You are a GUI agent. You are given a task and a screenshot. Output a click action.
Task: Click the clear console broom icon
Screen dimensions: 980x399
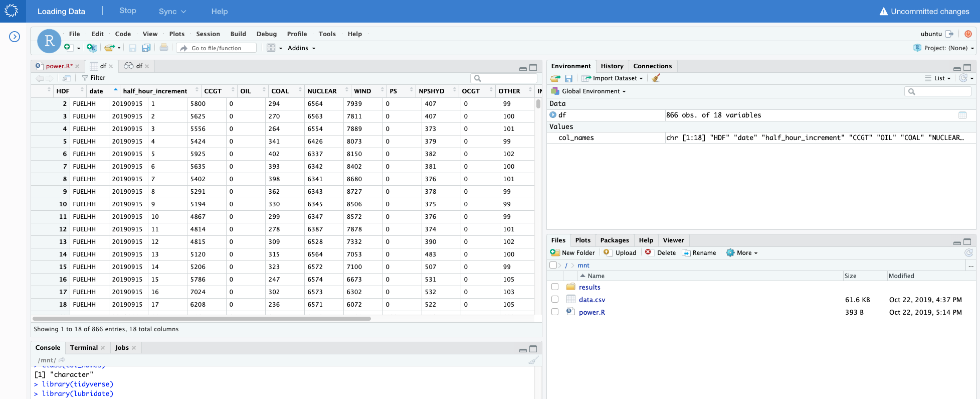click(533, 360)
